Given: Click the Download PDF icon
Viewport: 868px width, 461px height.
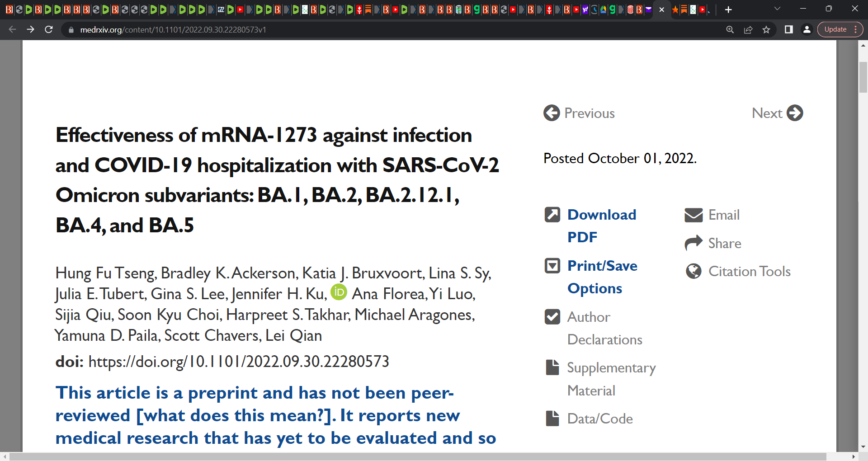Looking at the screenshot, I should coord(552,215).
